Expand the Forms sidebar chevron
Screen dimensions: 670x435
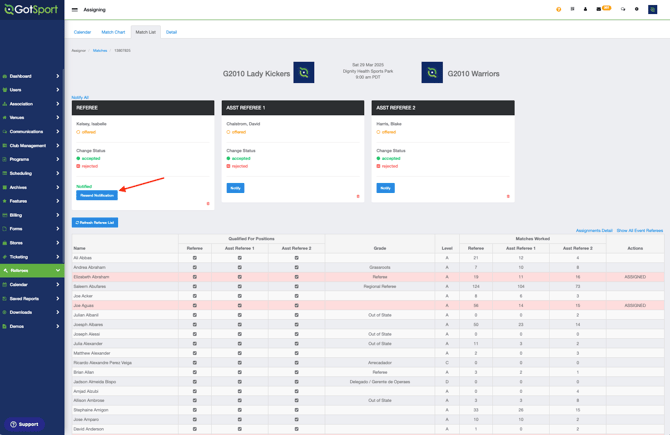click(x=58, y=229)
